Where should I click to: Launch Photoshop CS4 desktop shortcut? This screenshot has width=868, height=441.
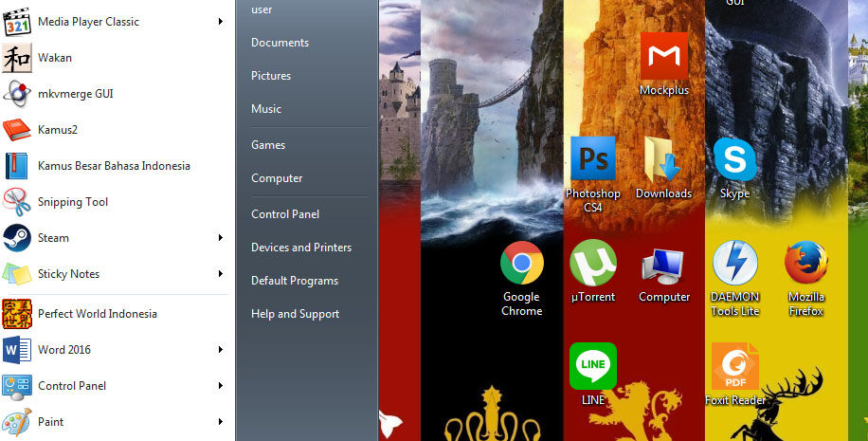(593, 158)
